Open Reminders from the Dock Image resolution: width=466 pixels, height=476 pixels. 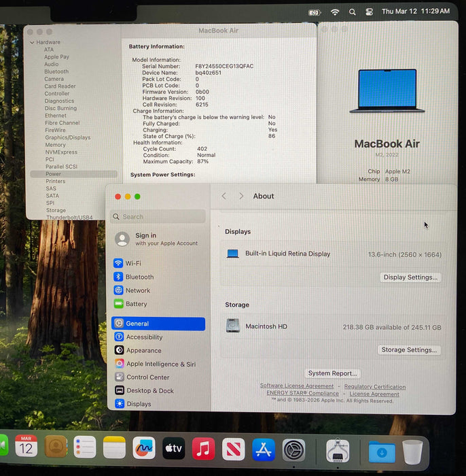85,447
